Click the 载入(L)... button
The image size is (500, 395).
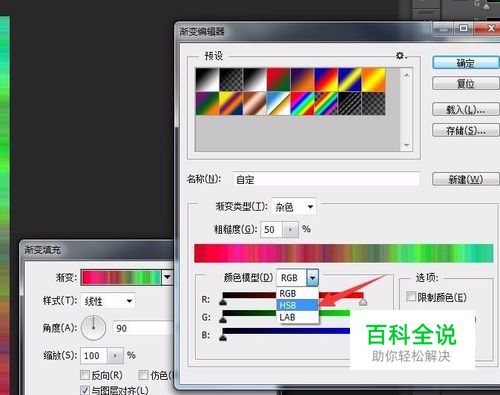(466, 109)
